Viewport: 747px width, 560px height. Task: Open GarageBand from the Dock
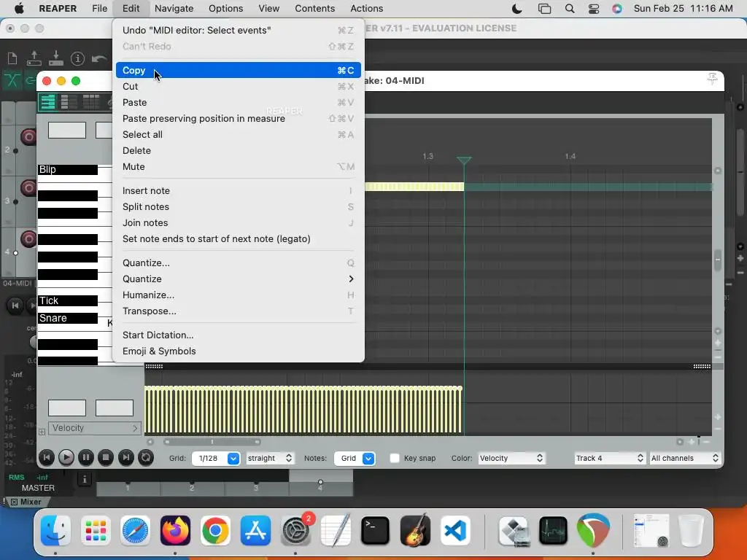point(415,530)
